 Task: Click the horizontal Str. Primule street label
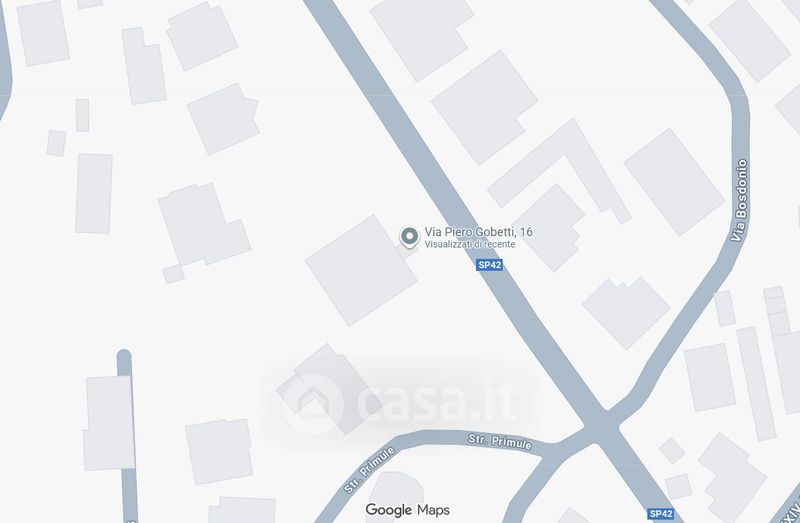pyautogui.click(x=500, y=441)
